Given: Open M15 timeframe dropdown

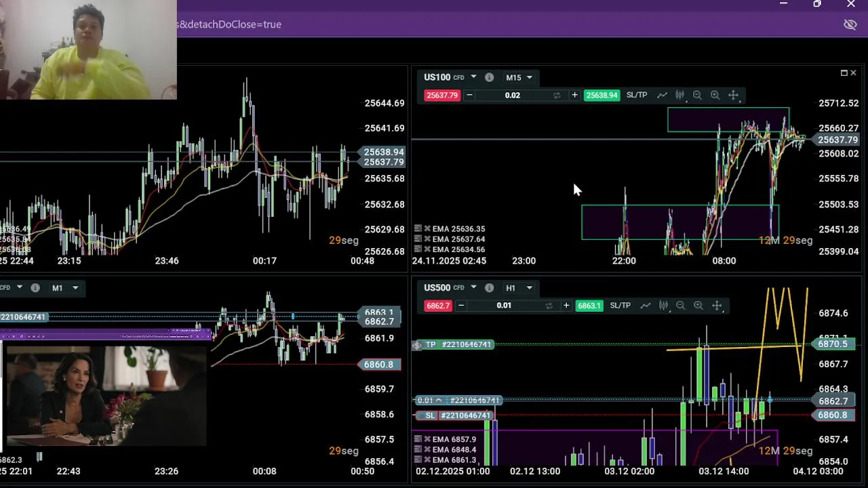Looking at the screenshot, I should click(519, 77).
